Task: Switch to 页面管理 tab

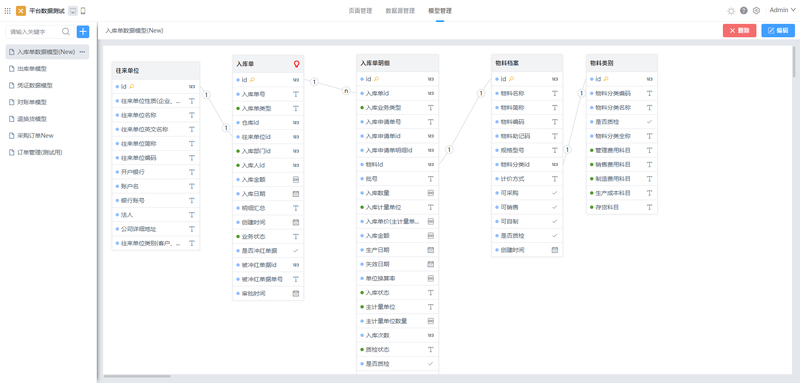Action: (360, 11)
